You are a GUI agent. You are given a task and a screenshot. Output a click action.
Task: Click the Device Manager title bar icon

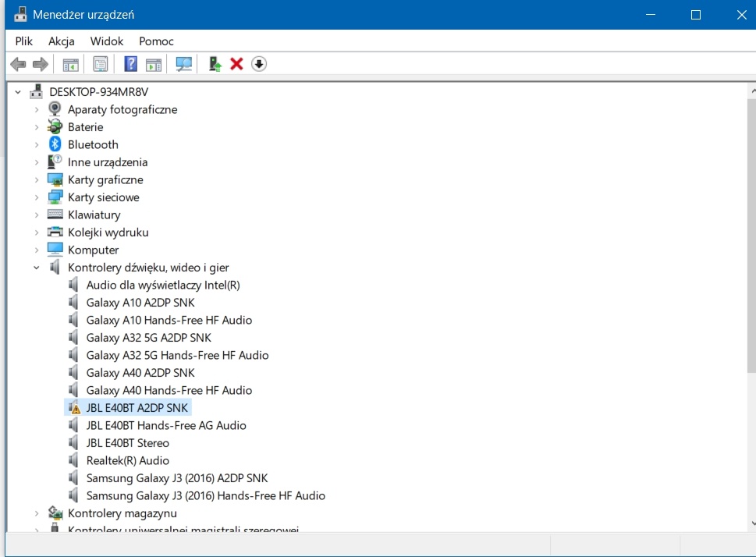[x=20, y=15]
